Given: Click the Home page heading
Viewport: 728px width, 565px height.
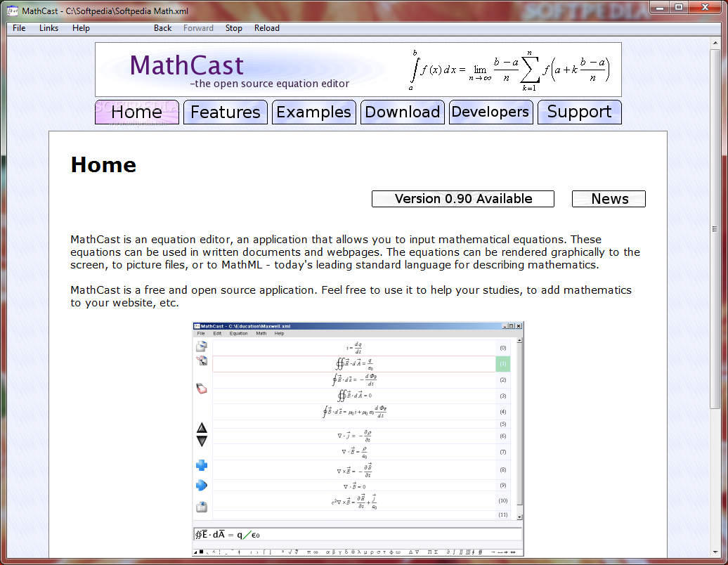Looking at the screenshot, I should click(103, 165).
